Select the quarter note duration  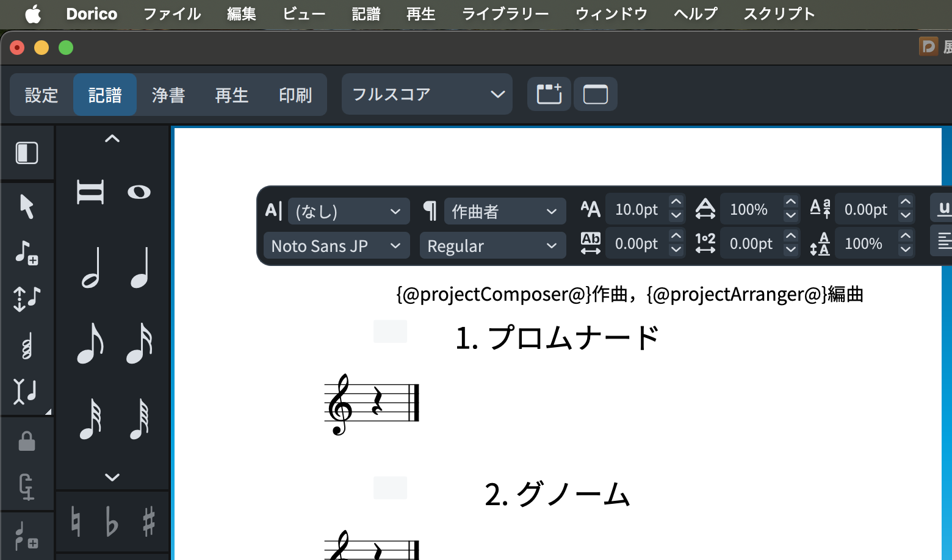(x=140, y=267)
